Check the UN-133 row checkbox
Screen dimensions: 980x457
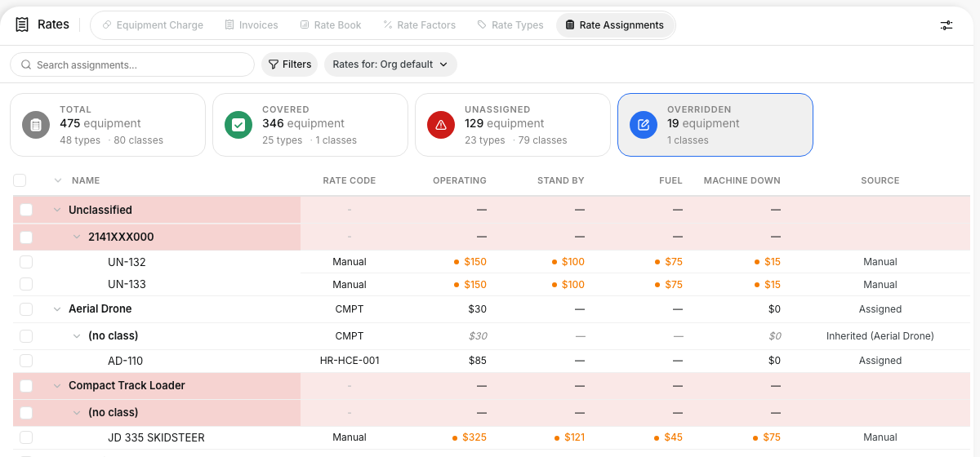(x=26, y=284)
